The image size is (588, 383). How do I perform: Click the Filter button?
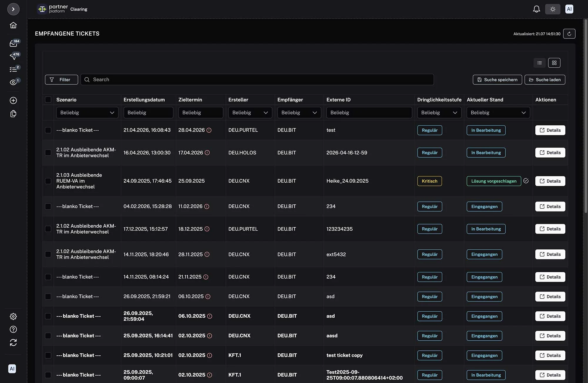click(x=61, y=80)
